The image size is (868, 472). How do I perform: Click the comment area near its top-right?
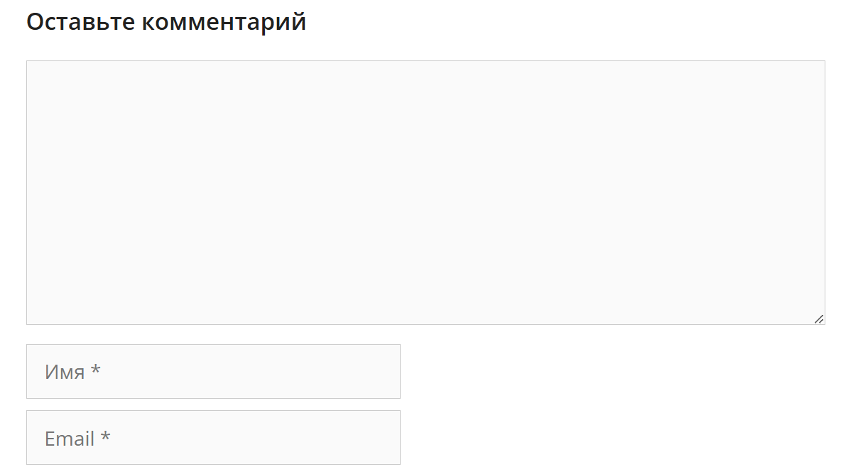810,71
